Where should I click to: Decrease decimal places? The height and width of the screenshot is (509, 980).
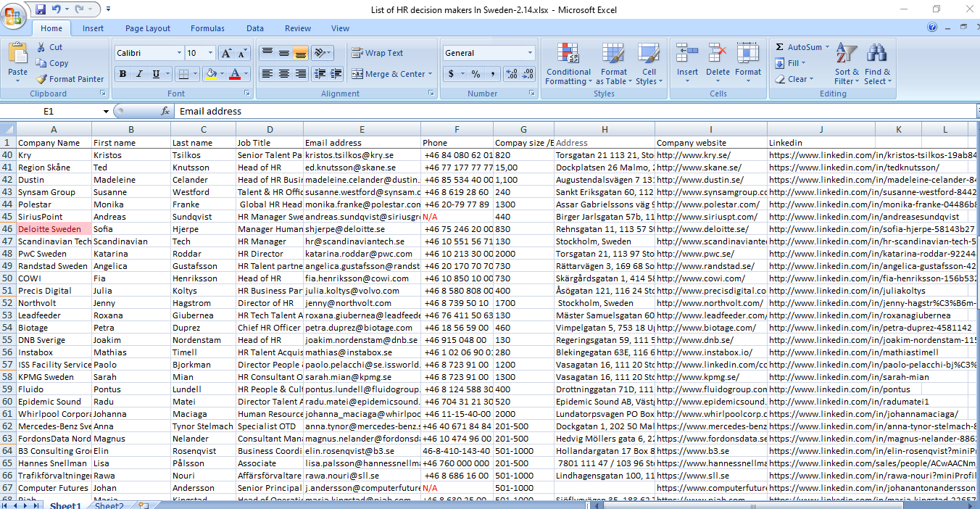(528, 74)
